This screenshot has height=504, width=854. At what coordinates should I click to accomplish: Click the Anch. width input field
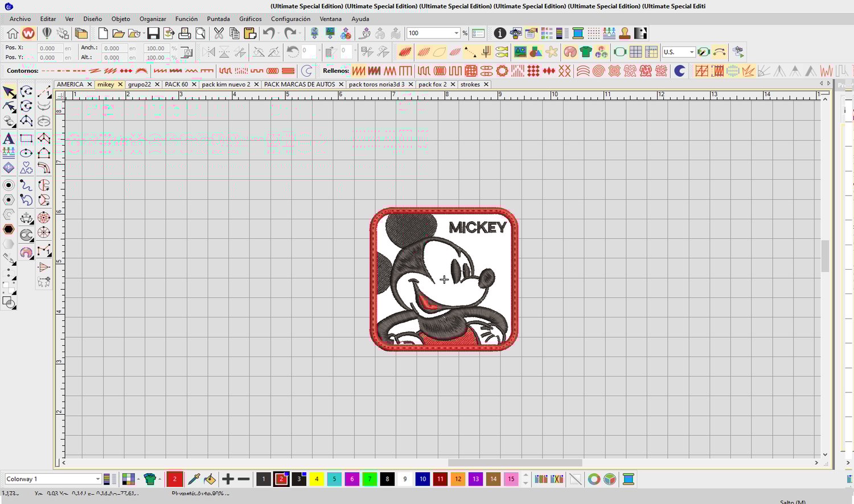(114, 48)
